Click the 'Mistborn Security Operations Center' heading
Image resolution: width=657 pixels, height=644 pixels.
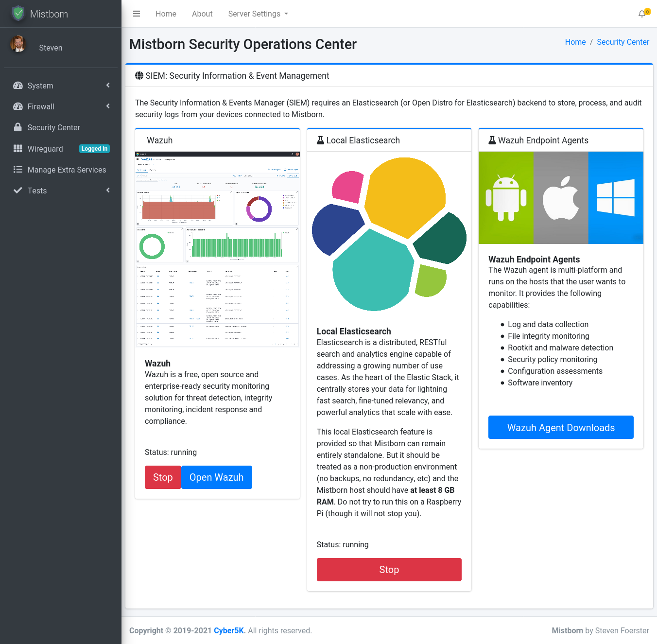(x=243, y=44)
